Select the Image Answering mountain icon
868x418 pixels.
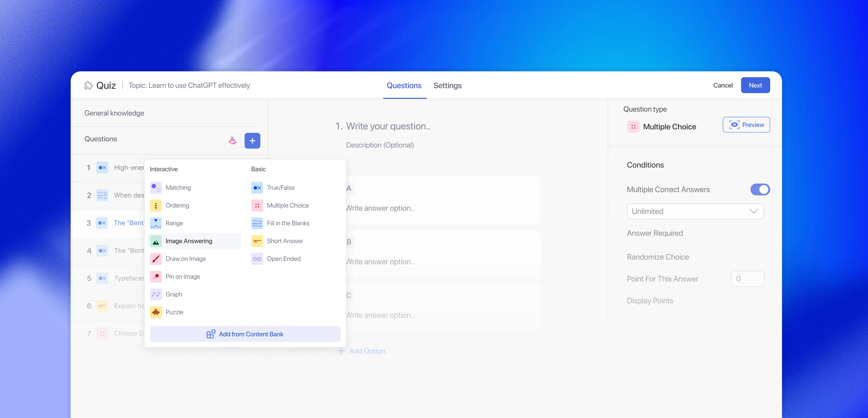tap(156, 241)
